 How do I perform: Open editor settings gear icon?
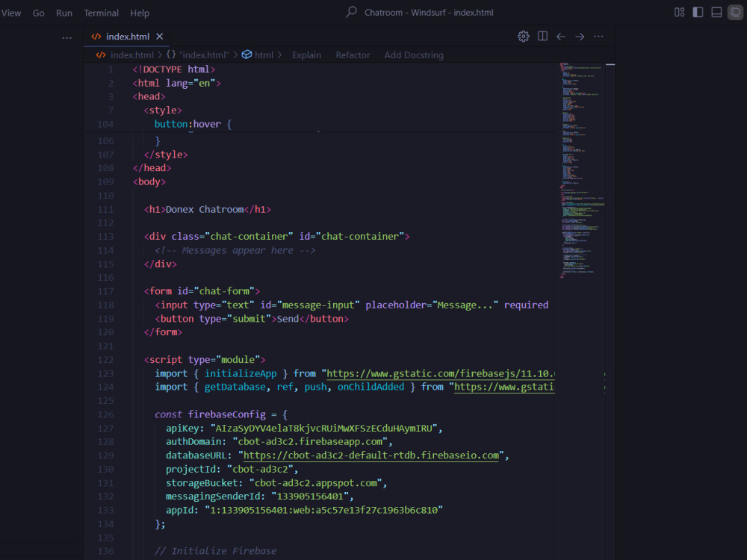[x=524, y=36]
